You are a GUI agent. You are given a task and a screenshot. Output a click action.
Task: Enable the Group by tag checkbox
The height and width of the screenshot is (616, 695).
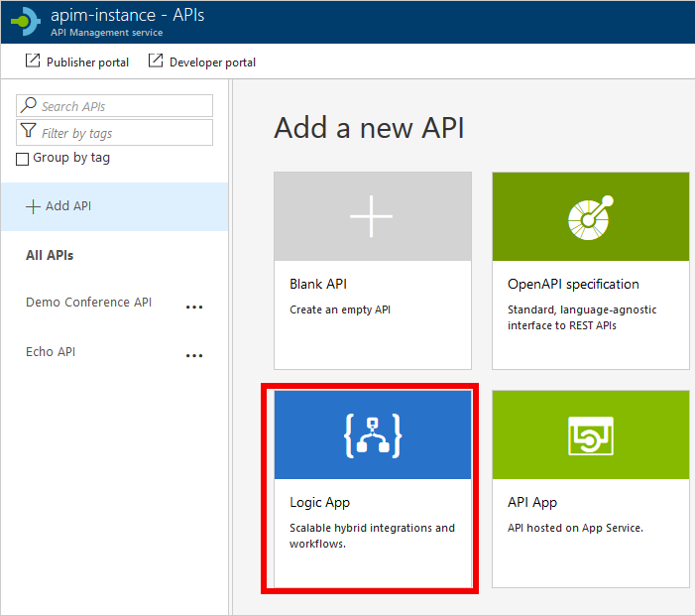click(22, 159)
